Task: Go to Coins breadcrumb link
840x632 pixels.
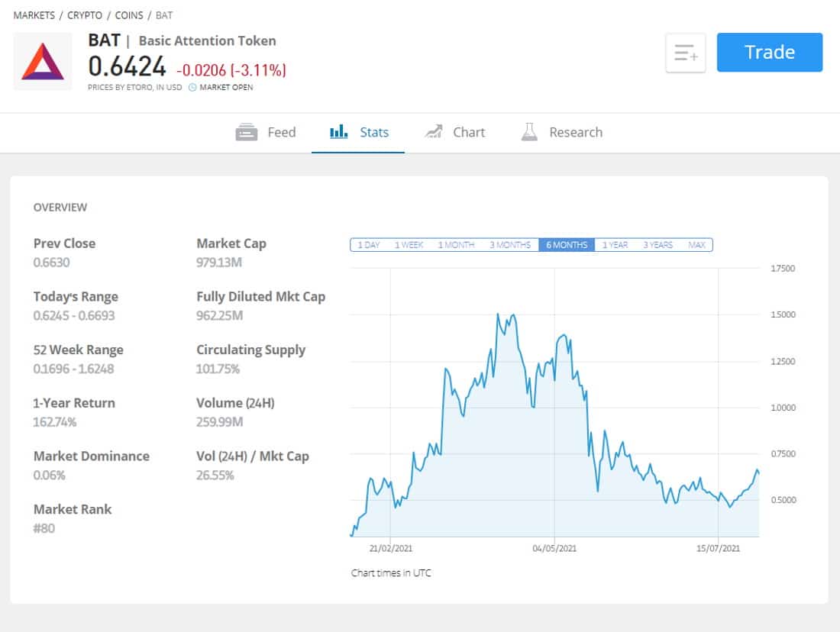Action: tap(129, 15)
